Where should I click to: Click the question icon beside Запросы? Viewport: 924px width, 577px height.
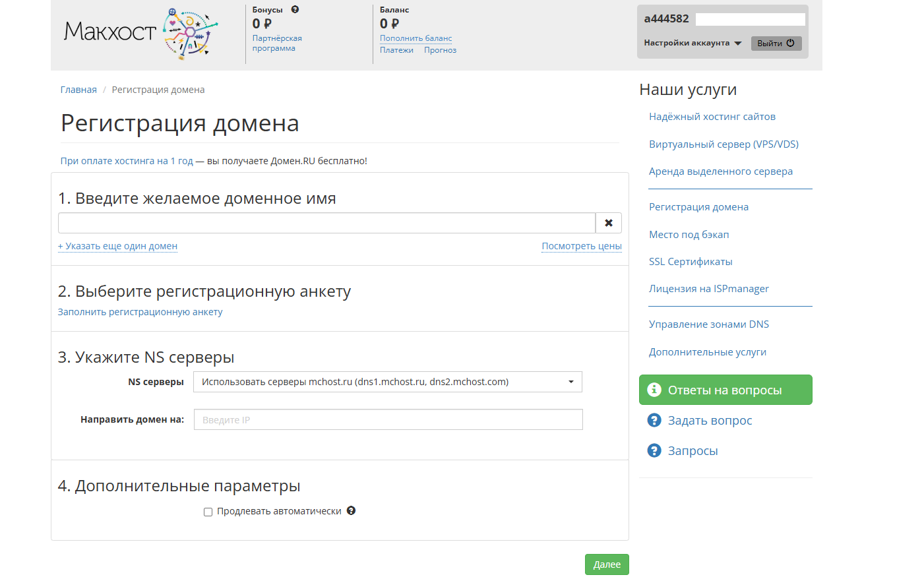coord(654,450)
